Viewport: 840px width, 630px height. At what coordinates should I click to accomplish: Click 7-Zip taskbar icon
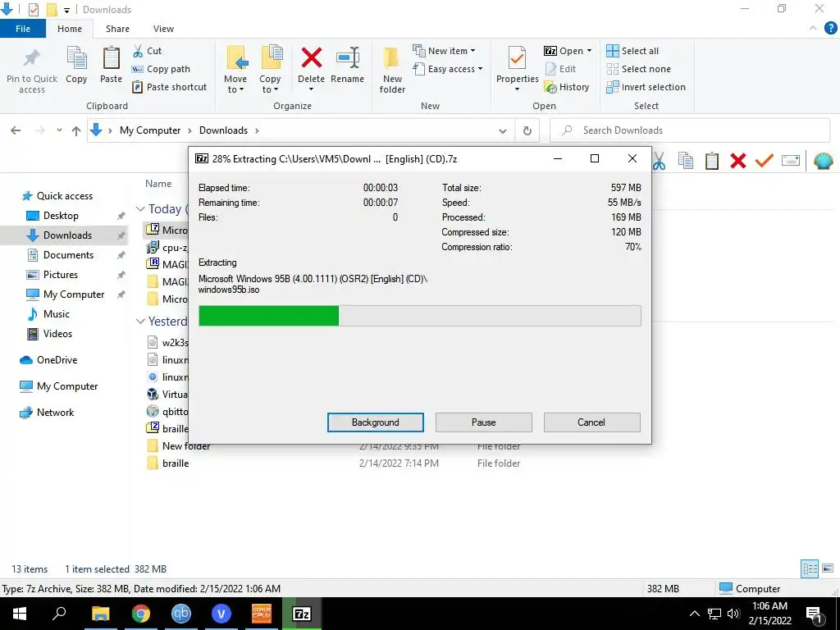pyautogui.click(x=302, y=614)
